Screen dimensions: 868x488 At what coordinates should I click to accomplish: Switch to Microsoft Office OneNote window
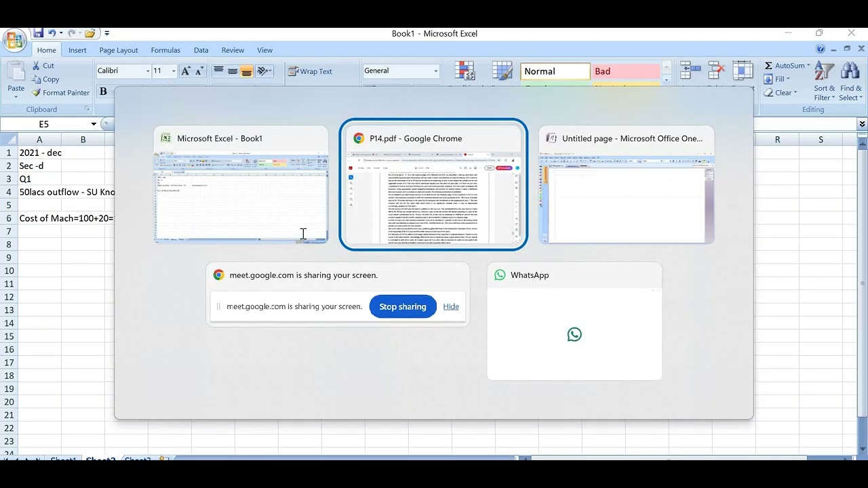627,184
